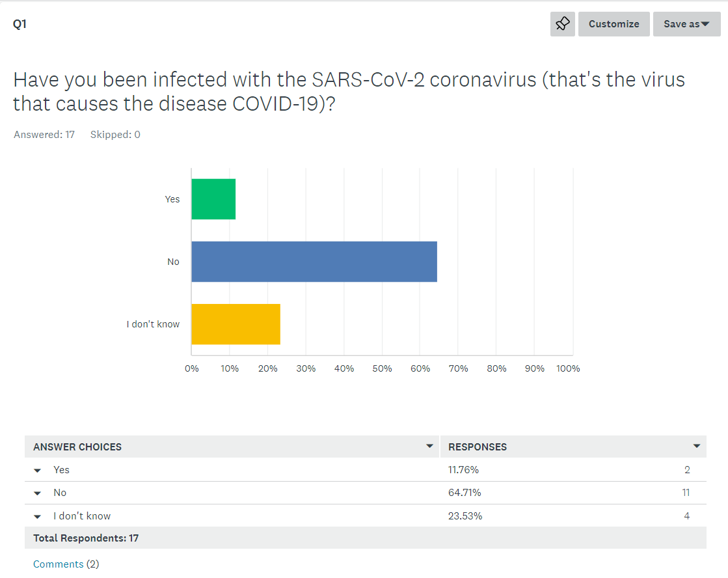Expand the No answer row arrow

38,493
